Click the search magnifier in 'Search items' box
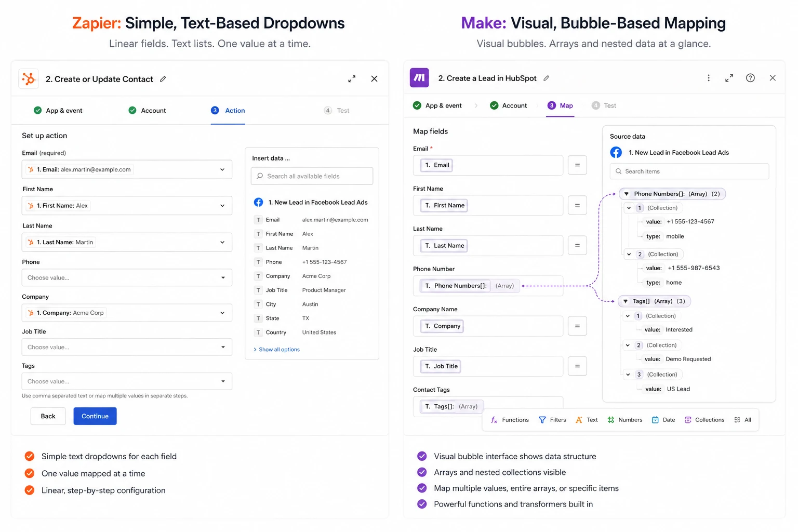 click(x=618, y=171)
